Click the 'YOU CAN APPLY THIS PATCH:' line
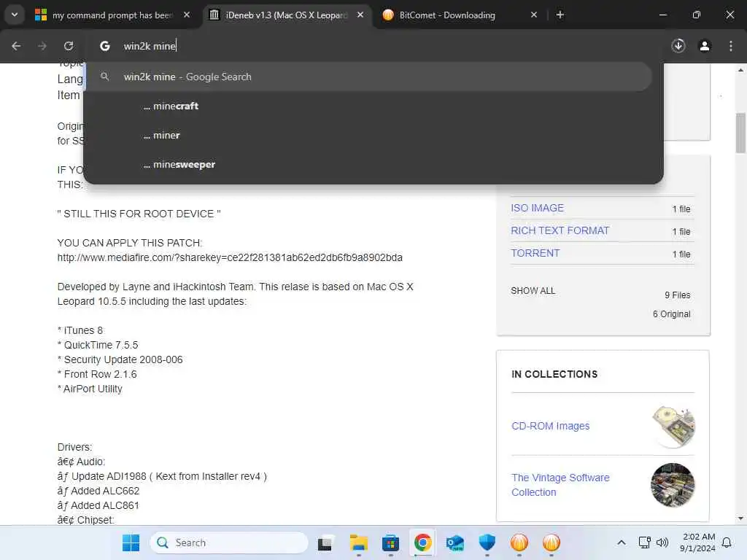 pyautogui.click(x=130, y=243)
